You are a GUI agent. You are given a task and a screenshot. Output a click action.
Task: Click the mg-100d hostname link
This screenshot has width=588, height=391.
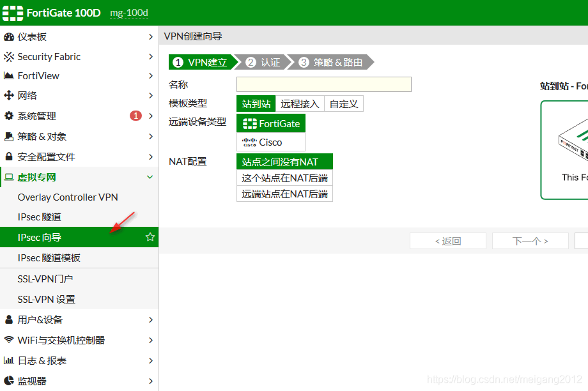click(129, 13)
